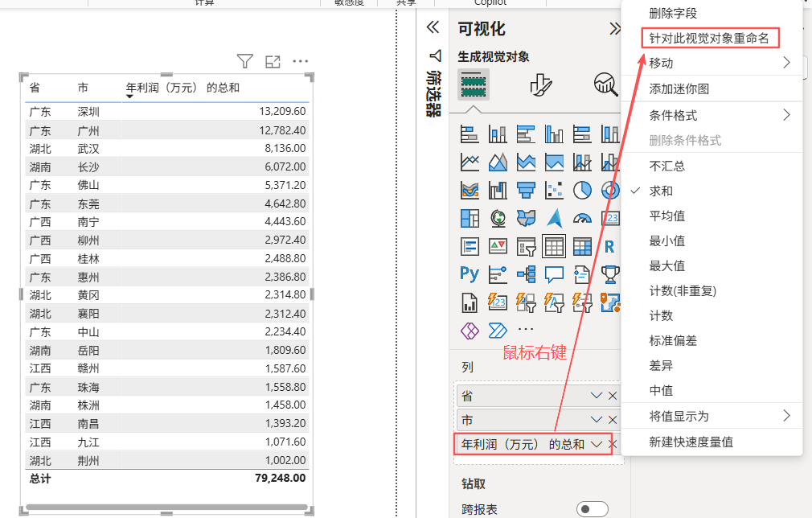
Task: Select the funnel chart visual
Action: tap(526, 191)
